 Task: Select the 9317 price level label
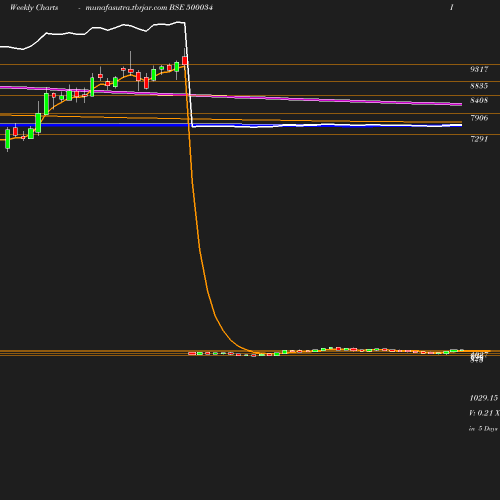point(479,69)
